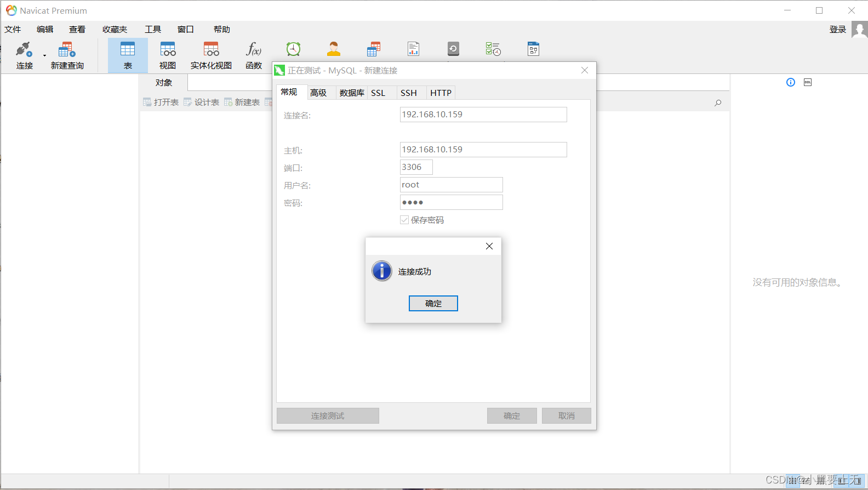Screen dimensions: 868x490
Task: Open the Function f(x) icon
Action: click(254, 49)
